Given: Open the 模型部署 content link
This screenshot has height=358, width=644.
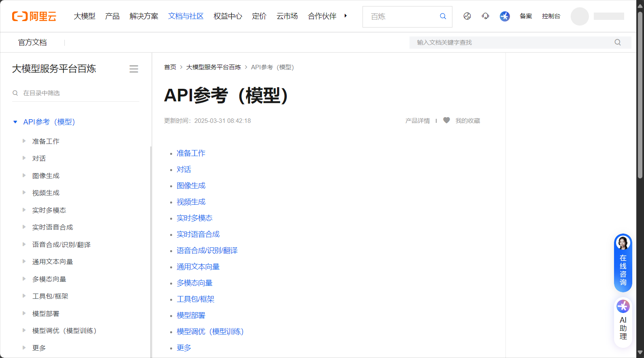Looking at the screenshot, I should (x=191, y=315).
